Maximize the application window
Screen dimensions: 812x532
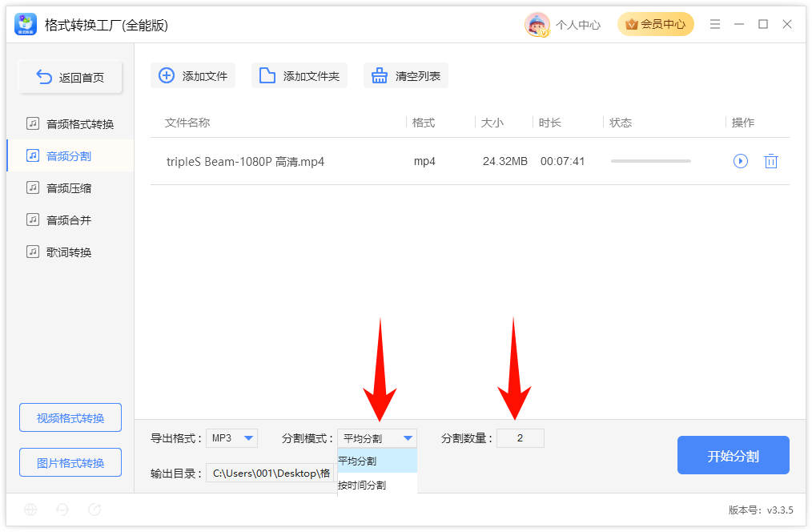pos(763,24)
